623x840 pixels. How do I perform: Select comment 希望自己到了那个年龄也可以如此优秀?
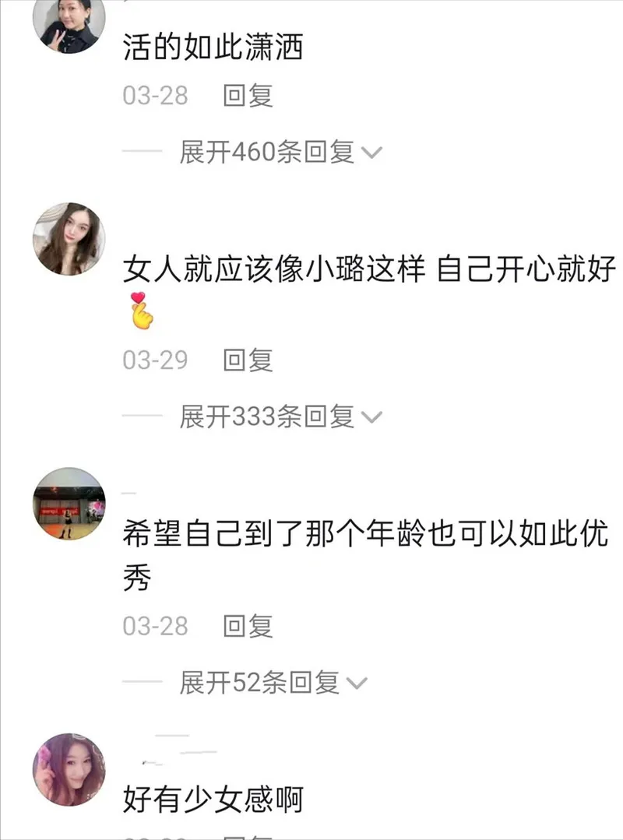[366, 555]
